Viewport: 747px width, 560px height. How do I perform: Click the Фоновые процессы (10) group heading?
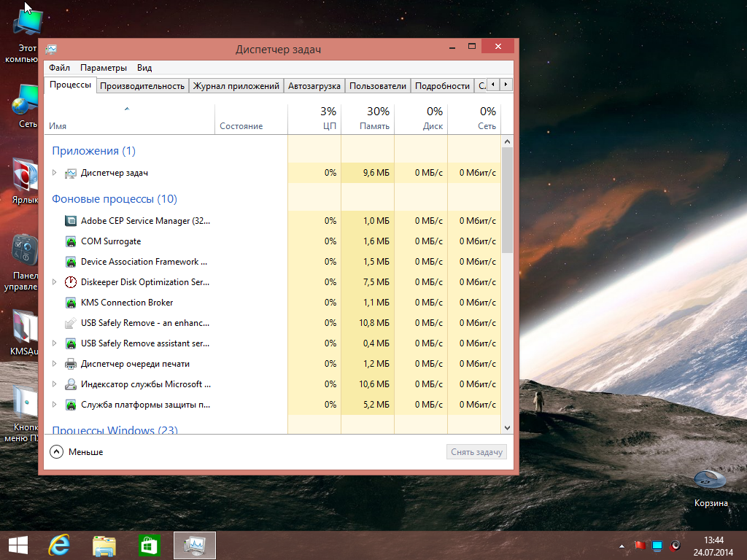pos(115,199)
